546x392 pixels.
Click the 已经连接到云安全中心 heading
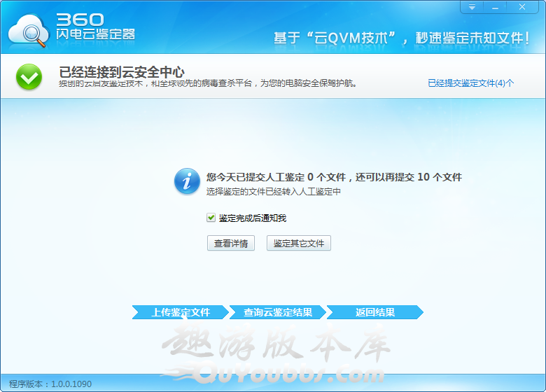pyautogui.click(x=122, y=71)
